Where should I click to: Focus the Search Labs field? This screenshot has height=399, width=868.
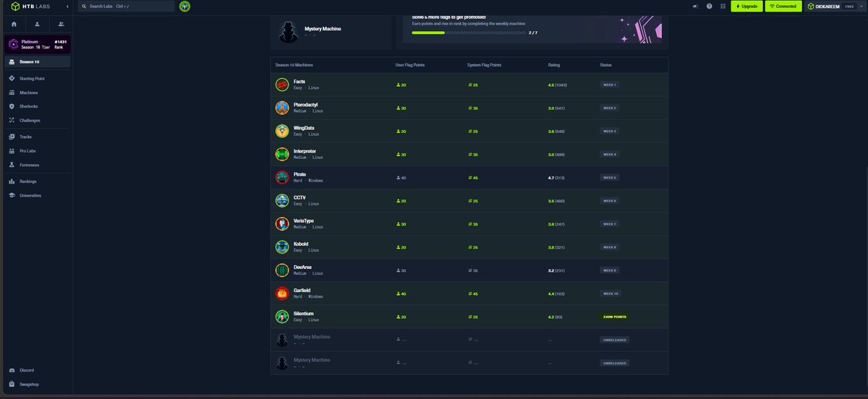(127, 6)
